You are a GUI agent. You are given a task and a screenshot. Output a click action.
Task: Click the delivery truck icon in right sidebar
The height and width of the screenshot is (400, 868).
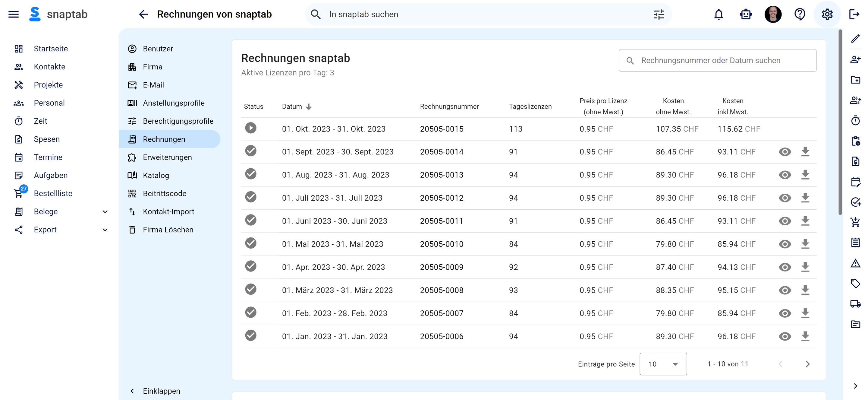coord(855,303)
